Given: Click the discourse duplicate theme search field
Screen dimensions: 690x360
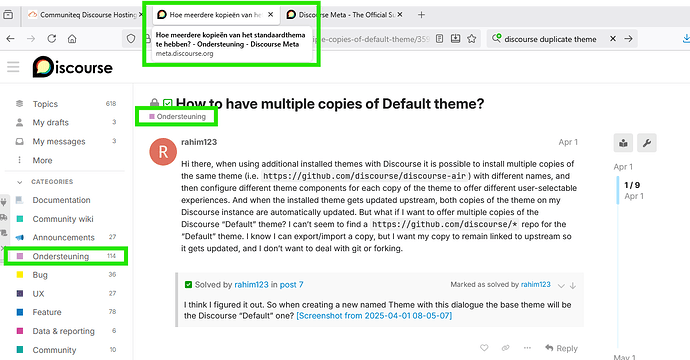Looking at the screenshot, I should (x=550, y=39).
